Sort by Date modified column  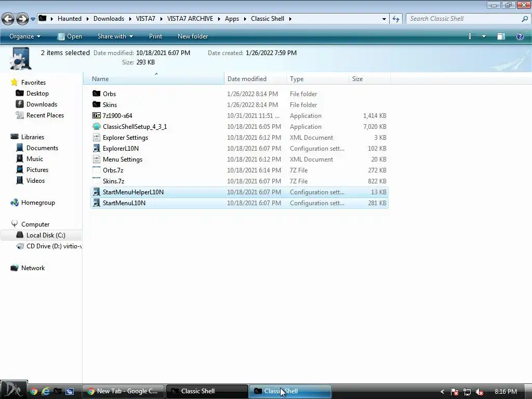pyautogui.click(x=256, y=79)
